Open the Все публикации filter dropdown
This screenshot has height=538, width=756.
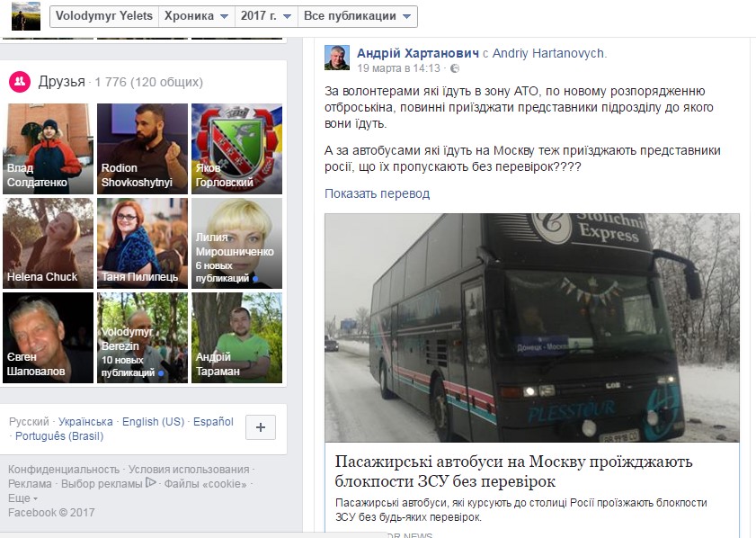[x=357, y=16]
